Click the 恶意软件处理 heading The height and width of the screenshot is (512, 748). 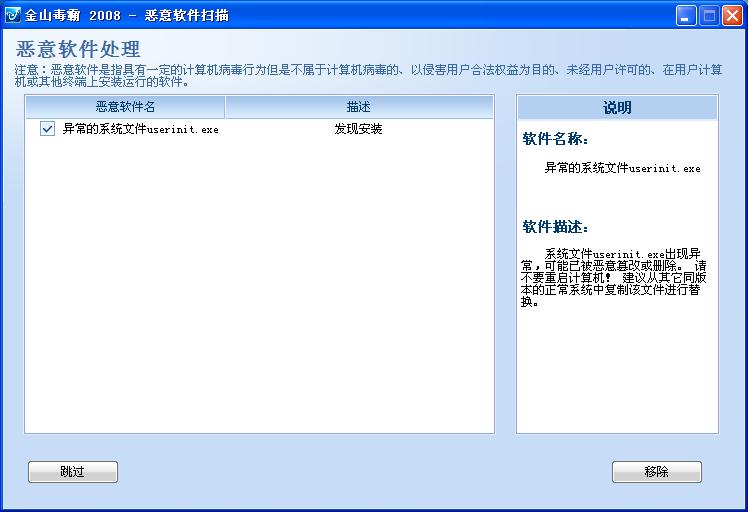pyautogui.click(x=78, y=49)
